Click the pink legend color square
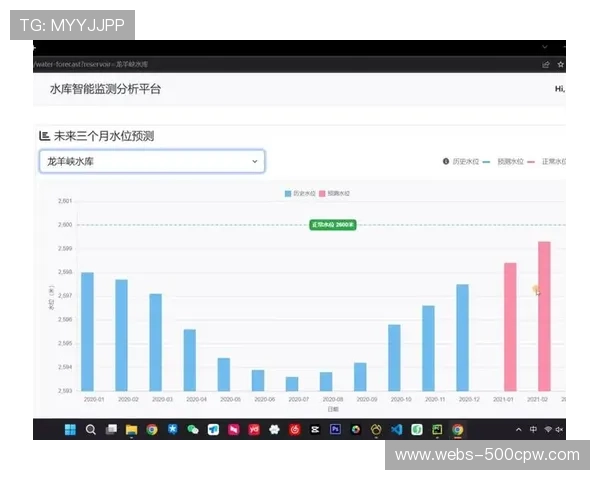This screenshot has height=480, width=600. pos(322,194)
